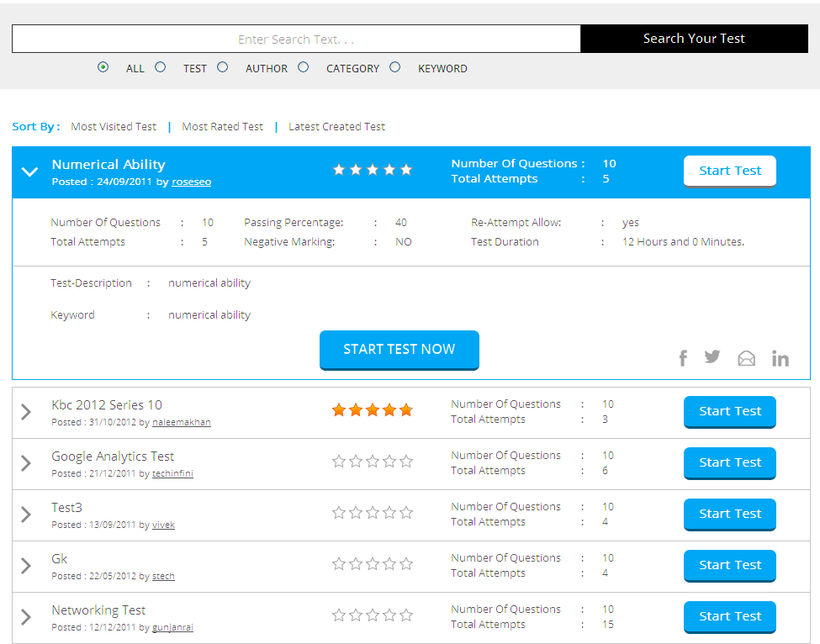Click the Kbc 2012 Series 10 title
Screen dimensions: 820x644
[107, 405]
